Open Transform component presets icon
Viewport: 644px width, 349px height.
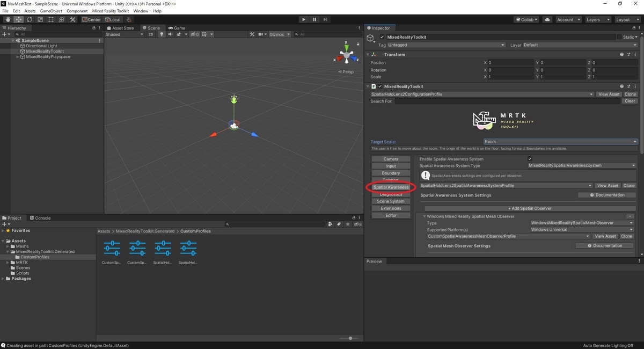coord(628,55)
